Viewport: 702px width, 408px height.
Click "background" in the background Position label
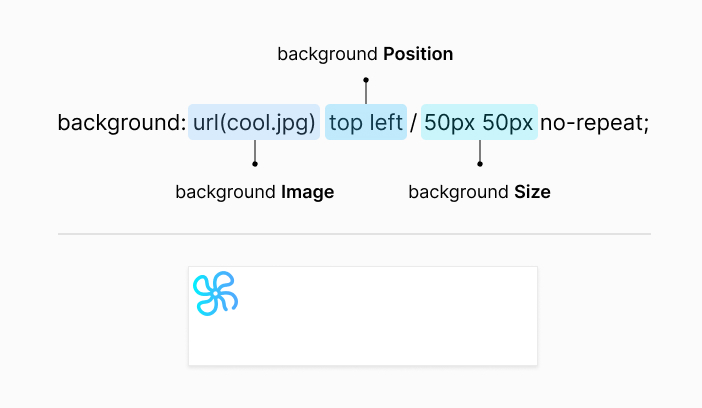[x=324, y=54]
